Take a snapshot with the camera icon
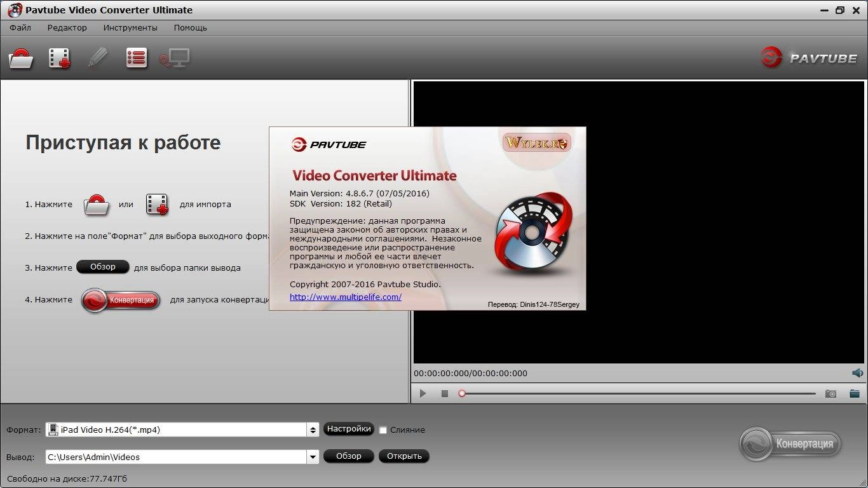The width and height of the screenshot is (868, 488). click(x=831, y=394)
